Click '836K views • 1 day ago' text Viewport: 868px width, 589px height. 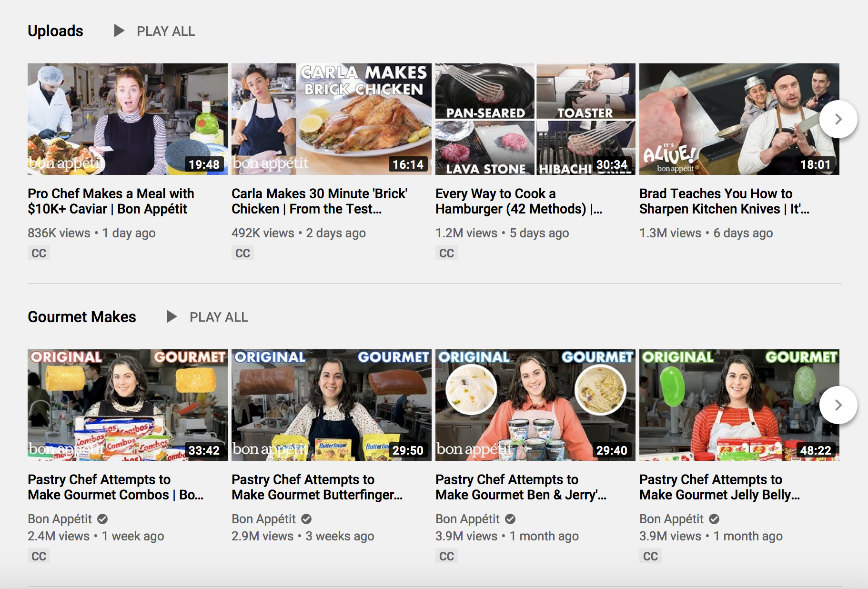click(91, 233)
